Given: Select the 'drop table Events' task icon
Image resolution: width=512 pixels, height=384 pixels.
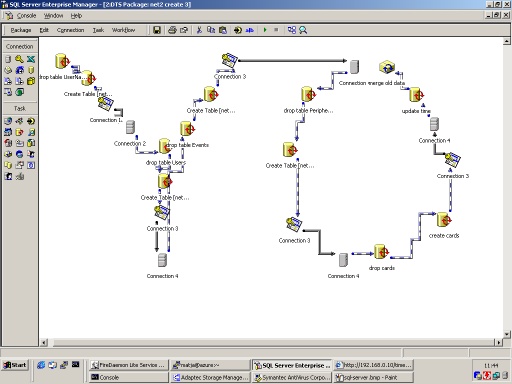Looking at the screenshot, I should pyautogui.click(x=187, y=129).
